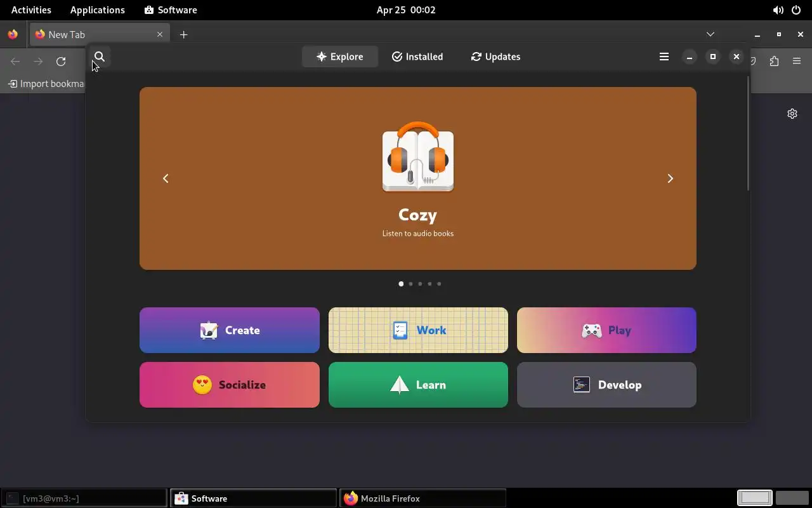812x508 pixels.
Task: Close the Firefox New Tab tab
Action: pyautogui.click(x=160, y=34)
